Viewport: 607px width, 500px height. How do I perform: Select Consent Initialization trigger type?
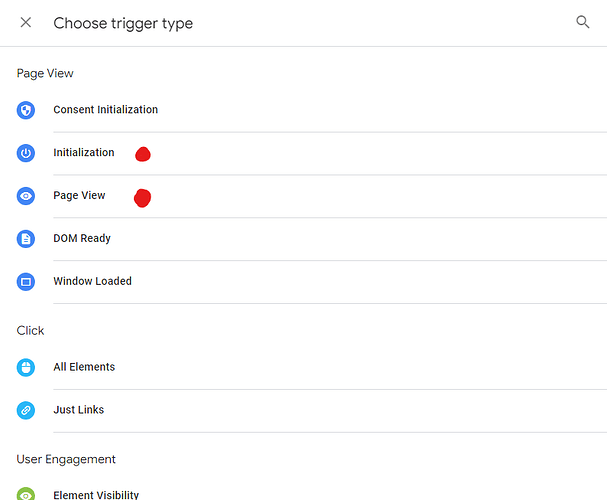pyautogui.click(x=105, y=110)
